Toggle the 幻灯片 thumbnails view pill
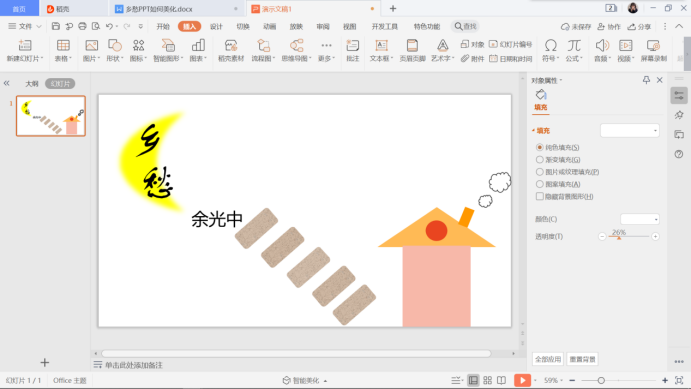The width and height of the screenshot is (691, 389). click(x=60, y=84)
